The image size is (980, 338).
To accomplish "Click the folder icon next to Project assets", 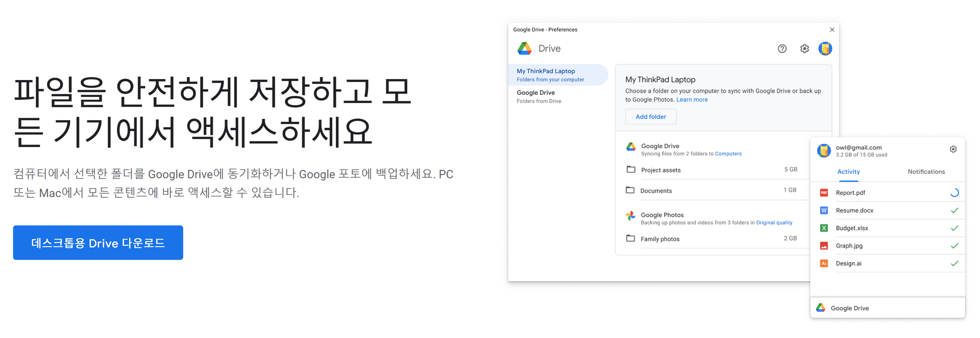I will click(x=631, y=169).
